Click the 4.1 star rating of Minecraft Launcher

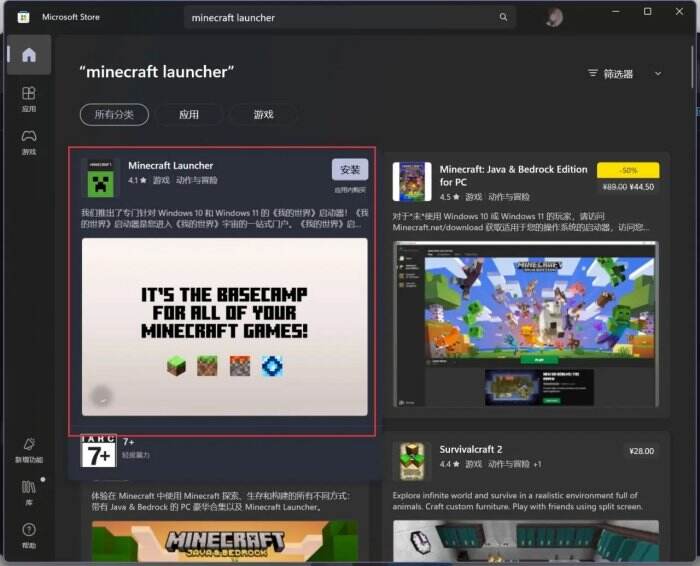(137, 180)
